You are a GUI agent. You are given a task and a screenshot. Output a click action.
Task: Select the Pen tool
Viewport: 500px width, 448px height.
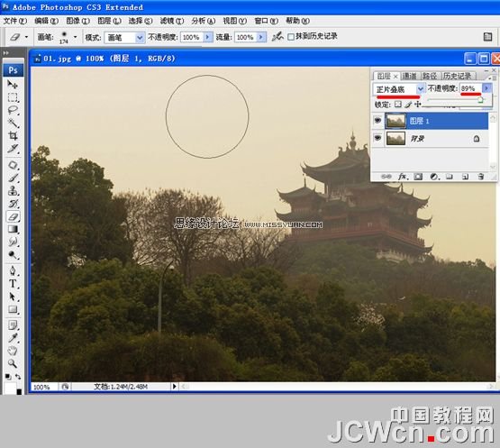(13, 271)
